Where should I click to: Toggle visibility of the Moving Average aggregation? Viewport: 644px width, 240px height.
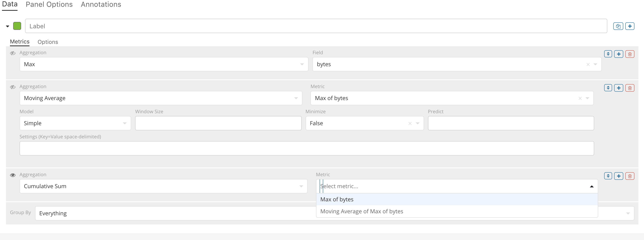point(13,87)
